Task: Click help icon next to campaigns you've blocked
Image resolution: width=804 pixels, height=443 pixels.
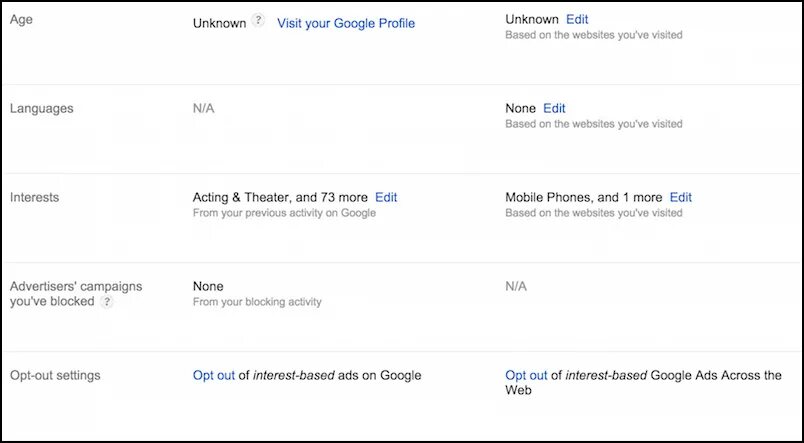Action: point(107,302)
